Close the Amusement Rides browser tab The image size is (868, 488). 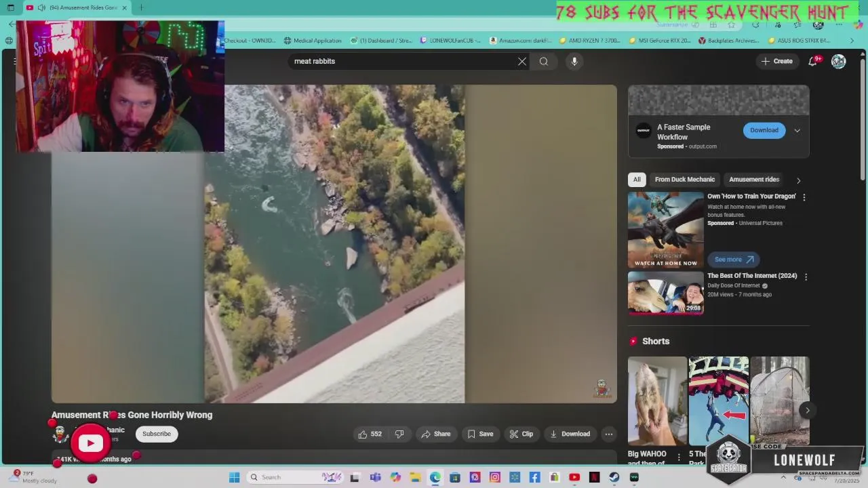tap(124, 7)
